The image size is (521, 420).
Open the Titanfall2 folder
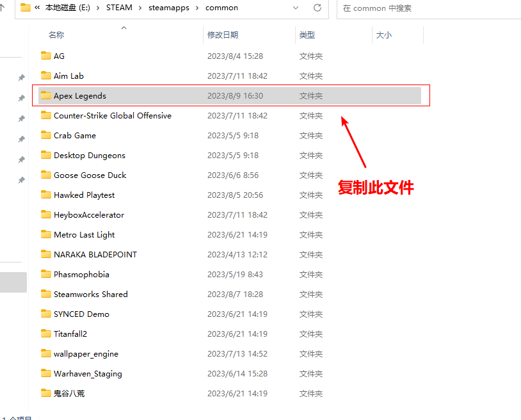point(72,334)
